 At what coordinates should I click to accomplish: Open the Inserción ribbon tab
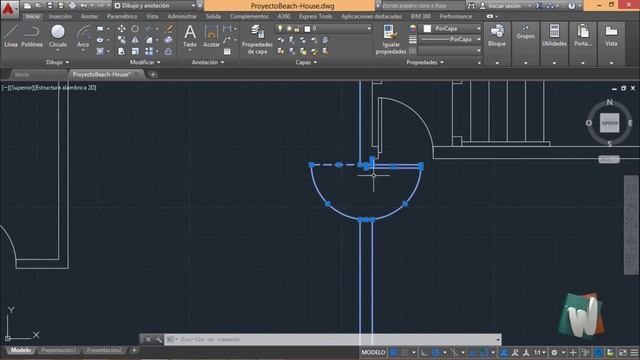[x=60, y=16]
